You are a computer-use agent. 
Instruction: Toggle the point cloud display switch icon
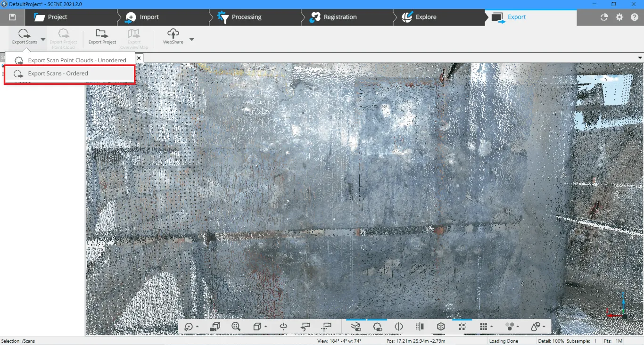[x=377, y=327]
